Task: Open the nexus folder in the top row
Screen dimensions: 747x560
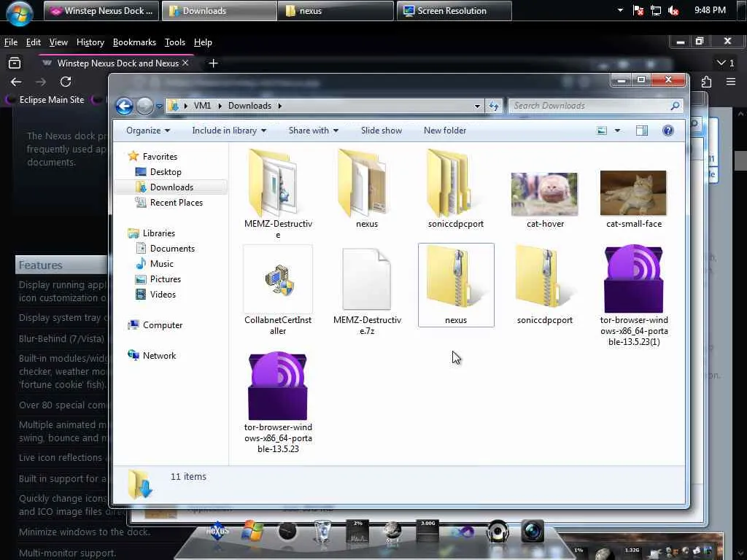Action: 366,189
